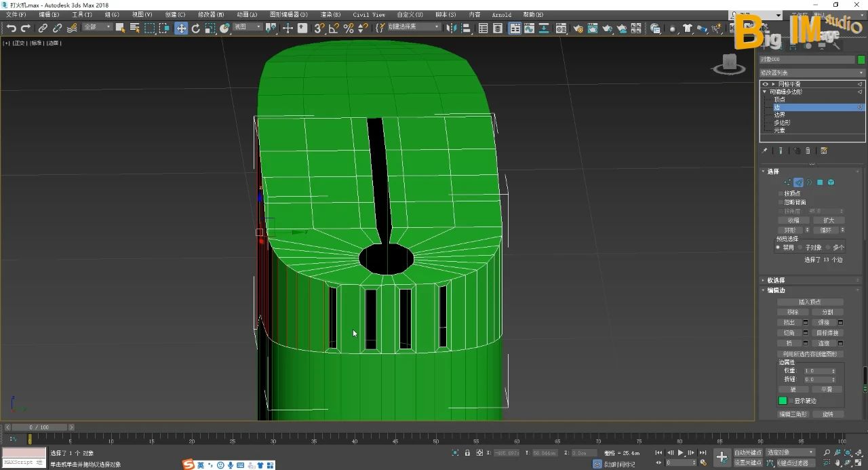The width and height of the screenshot is (868, 470).
Task: Check the 按顶点 checkbox
Action: click(781, 193)
